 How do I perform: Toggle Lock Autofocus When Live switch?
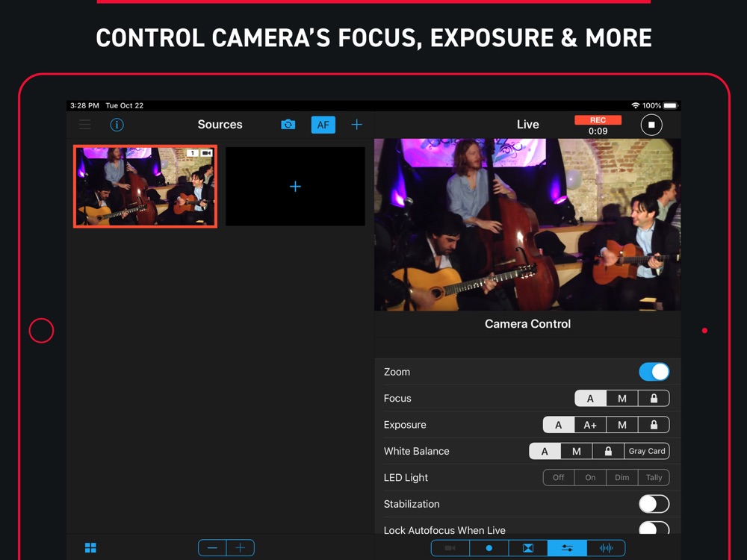[654, 528]
